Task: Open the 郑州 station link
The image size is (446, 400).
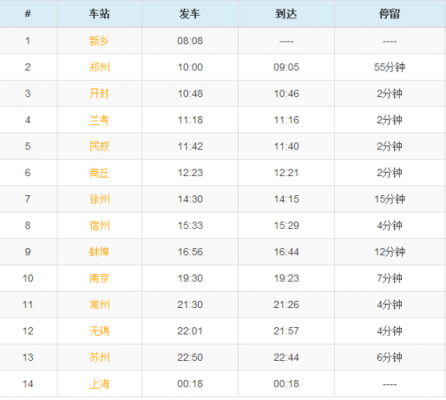Action: pos(99,67)
